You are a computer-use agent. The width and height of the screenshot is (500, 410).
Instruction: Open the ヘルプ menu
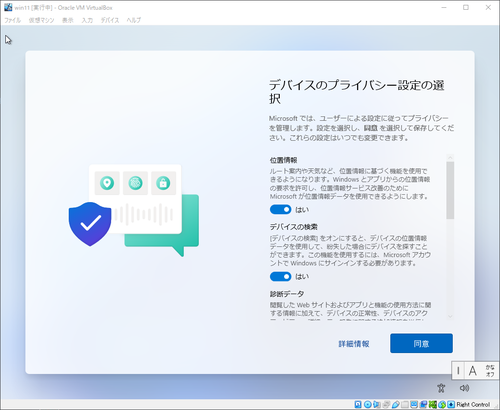[x=134, y=20]
